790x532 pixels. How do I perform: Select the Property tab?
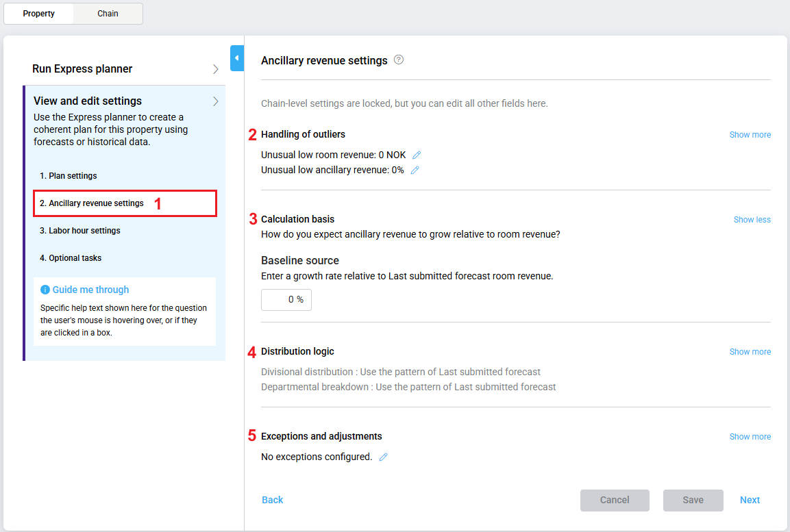point(38,14)
